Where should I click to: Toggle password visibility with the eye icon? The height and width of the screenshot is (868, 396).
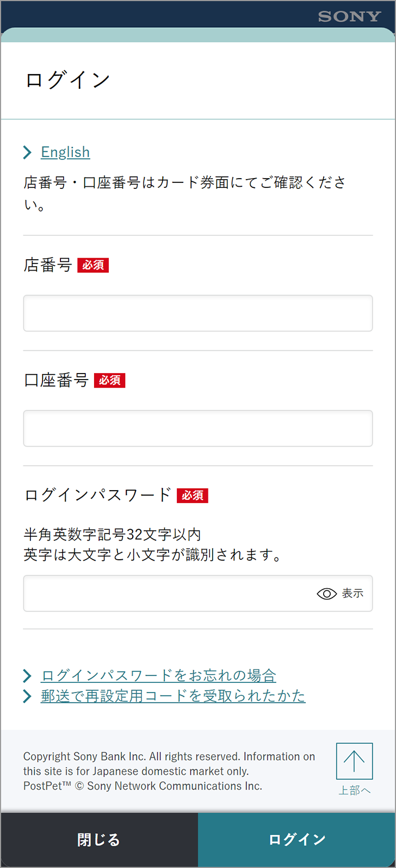click(x=327, y=594)
